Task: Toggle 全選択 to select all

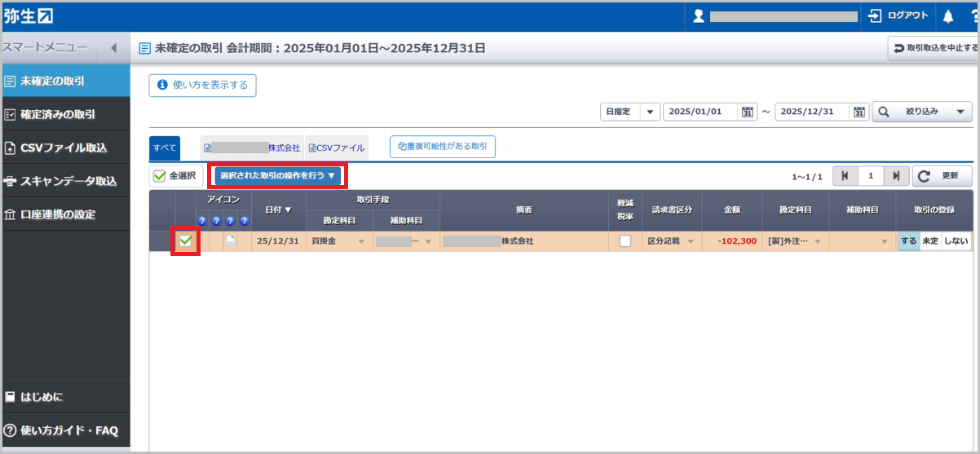Action: (x=175, y=175)
